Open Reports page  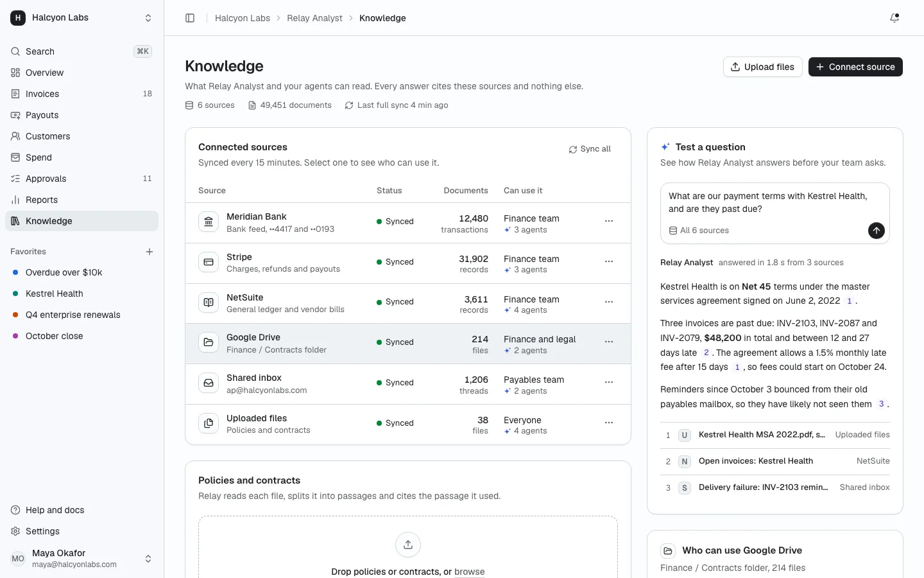click(81, 200)
